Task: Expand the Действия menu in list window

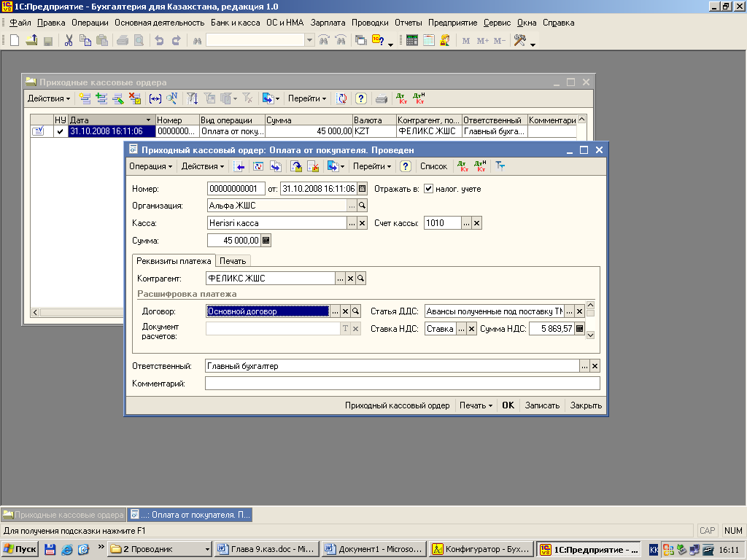Action: coord(49,98)
